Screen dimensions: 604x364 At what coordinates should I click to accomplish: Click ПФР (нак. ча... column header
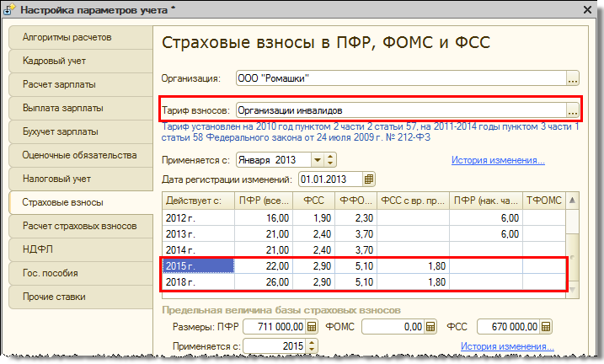tap(486, 201)
